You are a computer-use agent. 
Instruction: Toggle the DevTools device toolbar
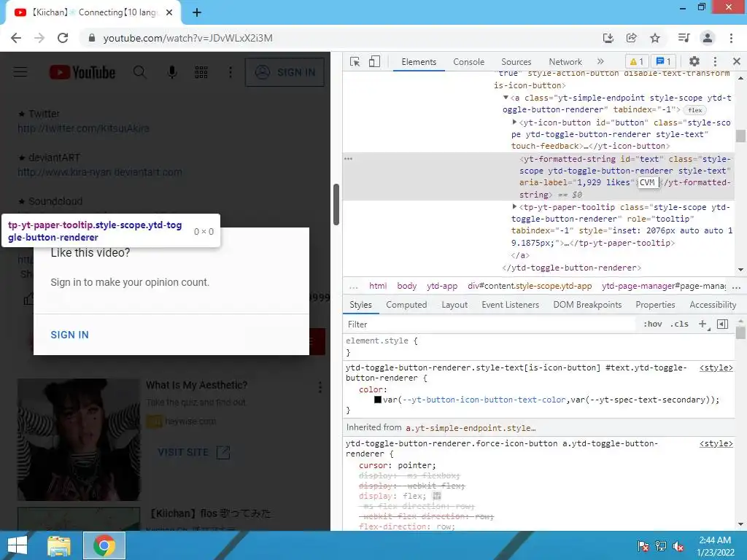374,62
